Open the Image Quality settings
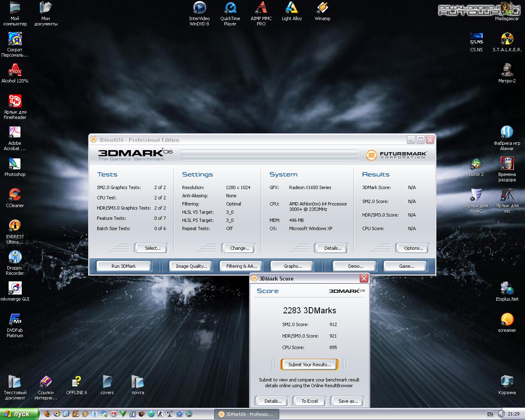 tap(191, 266)
